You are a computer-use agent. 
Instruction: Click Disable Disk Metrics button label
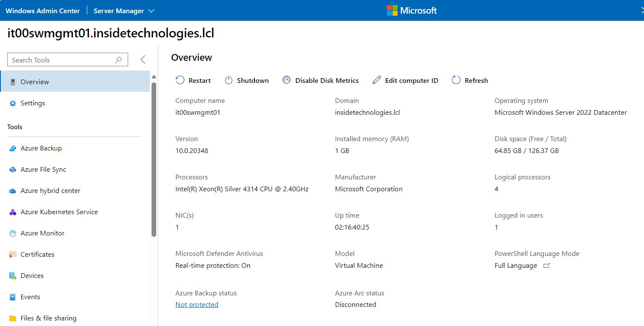pos(327,80)
